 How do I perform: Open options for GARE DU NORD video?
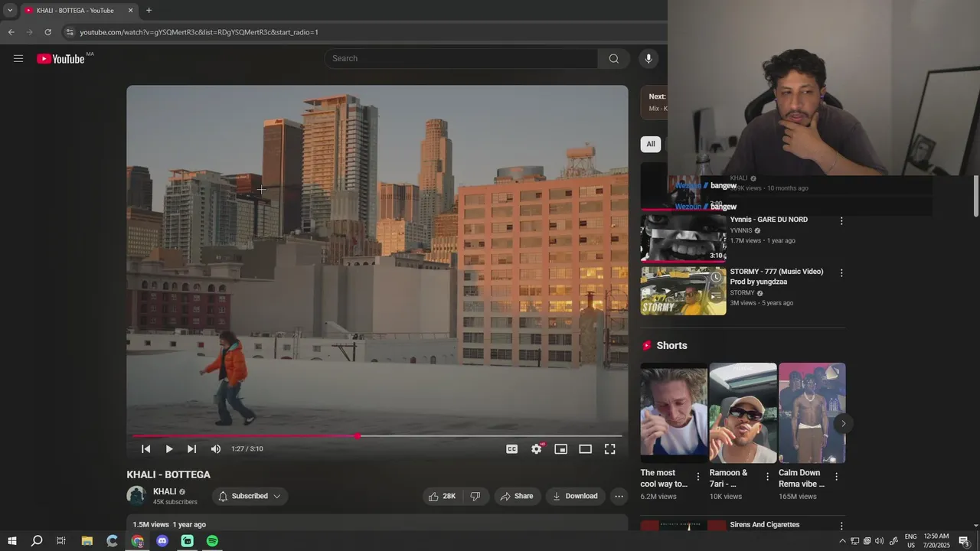pos(841,221)
